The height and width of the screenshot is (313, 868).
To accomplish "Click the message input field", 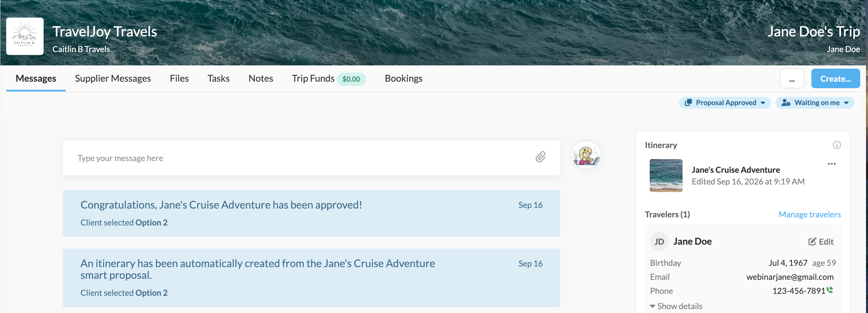I will tap(311, 158).
